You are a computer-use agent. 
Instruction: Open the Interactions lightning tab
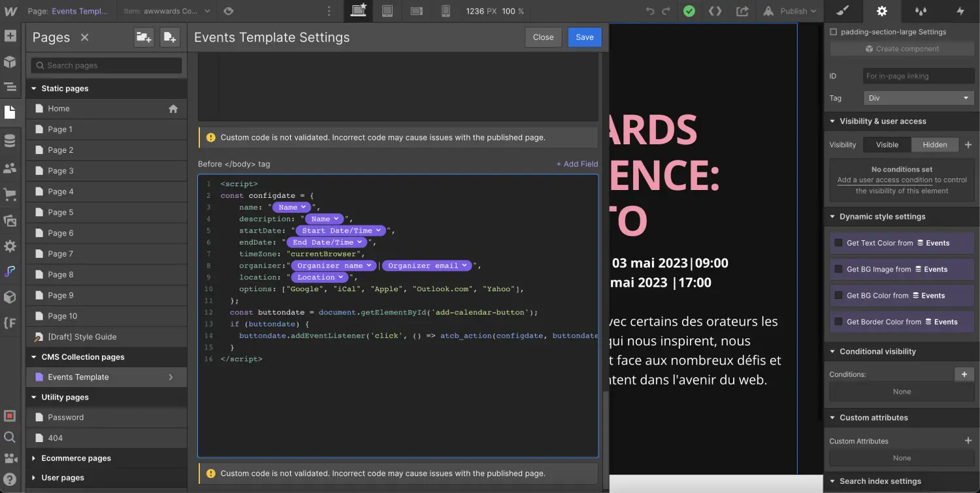[960, 11]
